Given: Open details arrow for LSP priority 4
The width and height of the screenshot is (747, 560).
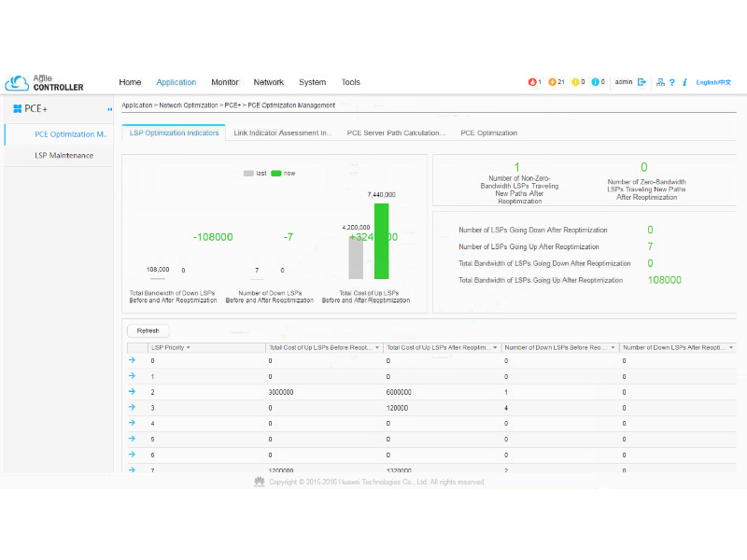Looking at the screenshot, I should pyautogui.click(x=132, y=424).
